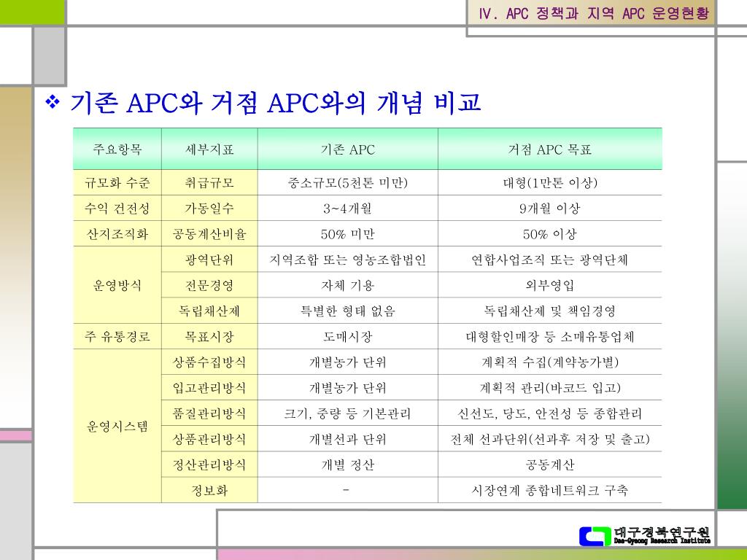
Task: Select '계획적 수집(계약농가별)' cell
Action: [550, 362]
